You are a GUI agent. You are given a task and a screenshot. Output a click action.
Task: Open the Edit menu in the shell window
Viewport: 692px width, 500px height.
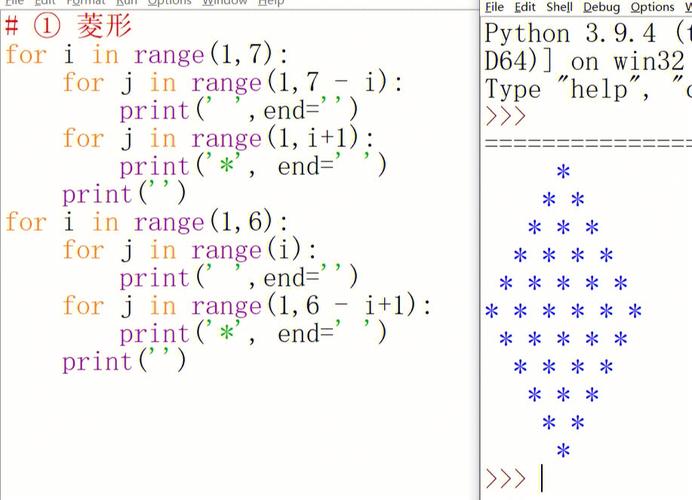tap(525, 7)
